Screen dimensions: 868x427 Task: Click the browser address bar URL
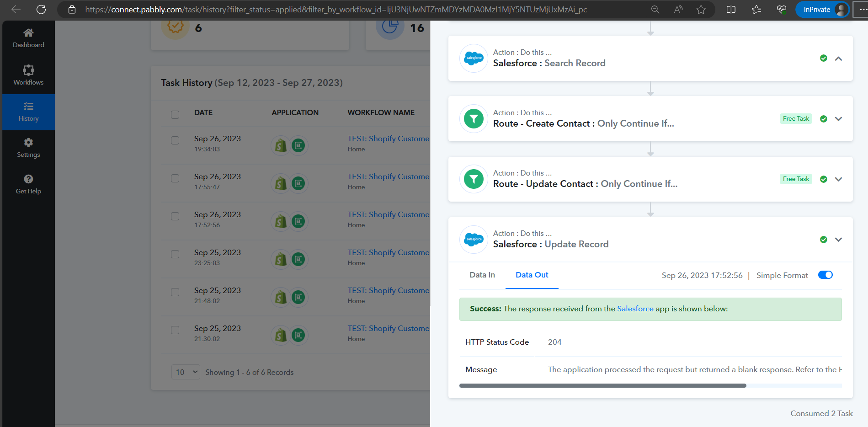coord(336,10)
